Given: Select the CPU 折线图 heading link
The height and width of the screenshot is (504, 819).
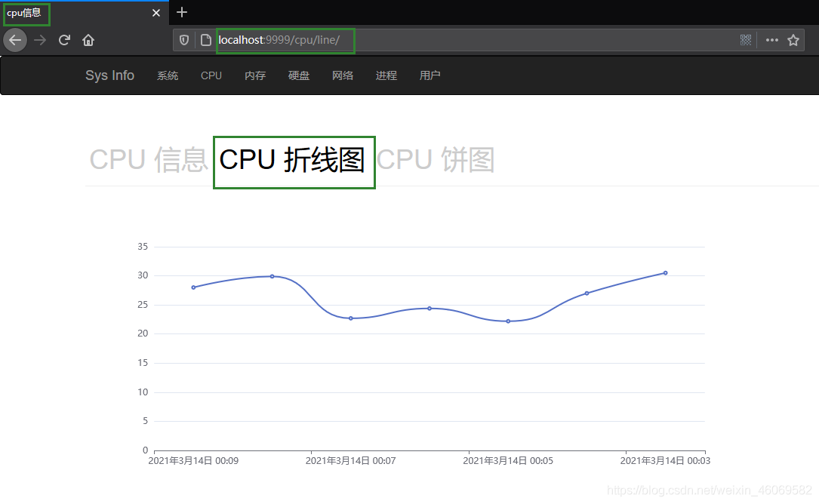Looking at the screenshot, I should pyautogui.click(x=292, y=160).
